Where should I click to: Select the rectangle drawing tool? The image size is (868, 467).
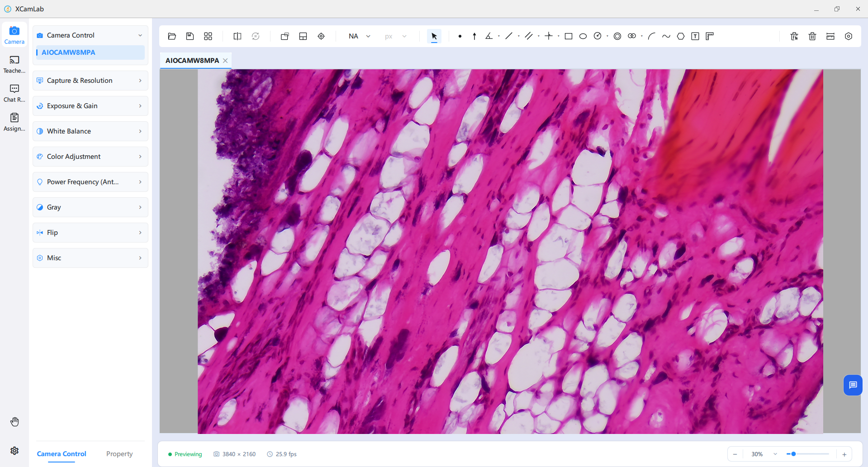(569, 36)
